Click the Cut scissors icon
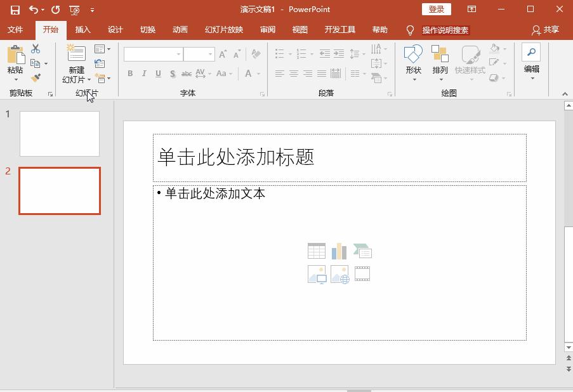573x392 pixels. pos(36,49)
